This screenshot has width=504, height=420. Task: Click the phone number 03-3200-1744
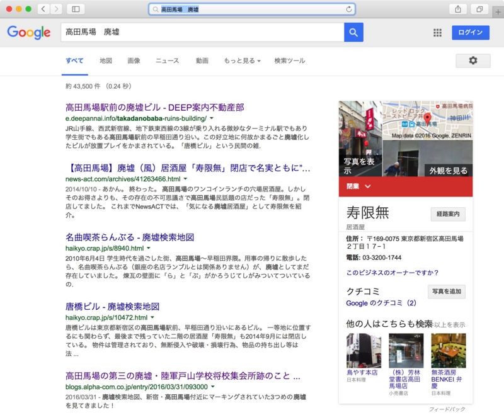pos(382,258)
